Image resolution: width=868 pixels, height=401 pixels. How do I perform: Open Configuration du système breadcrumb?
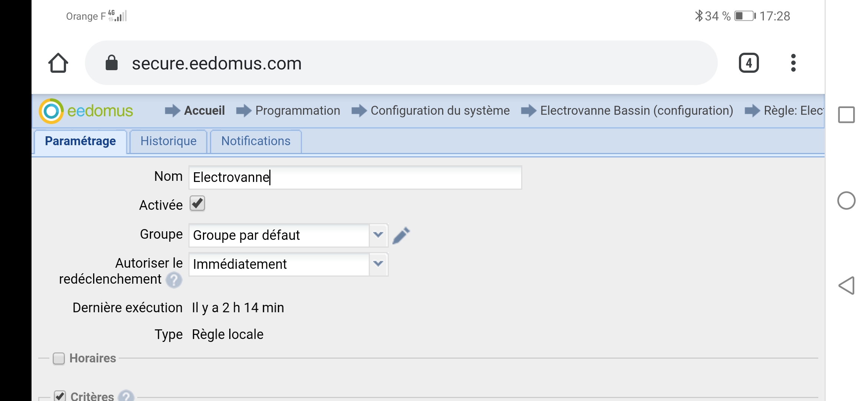pyautogui.click(x=440, y=111)
